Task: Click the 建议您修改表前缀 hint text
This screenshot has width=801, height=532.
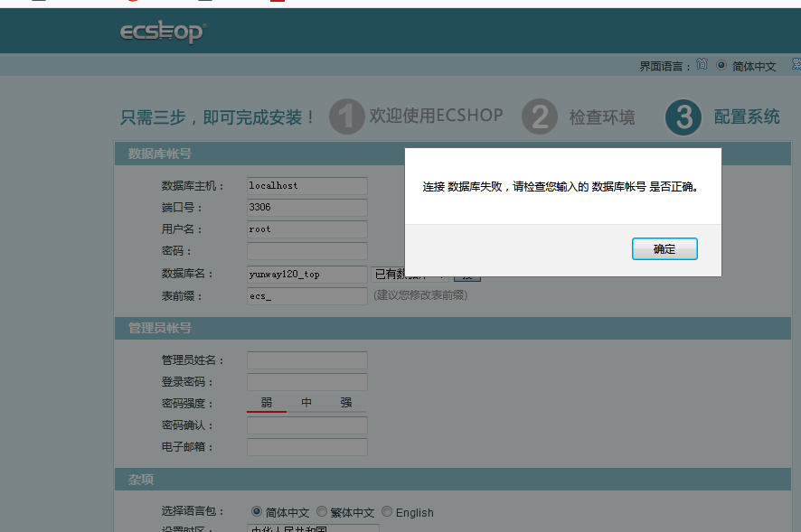Action: [x=420, y=295]
